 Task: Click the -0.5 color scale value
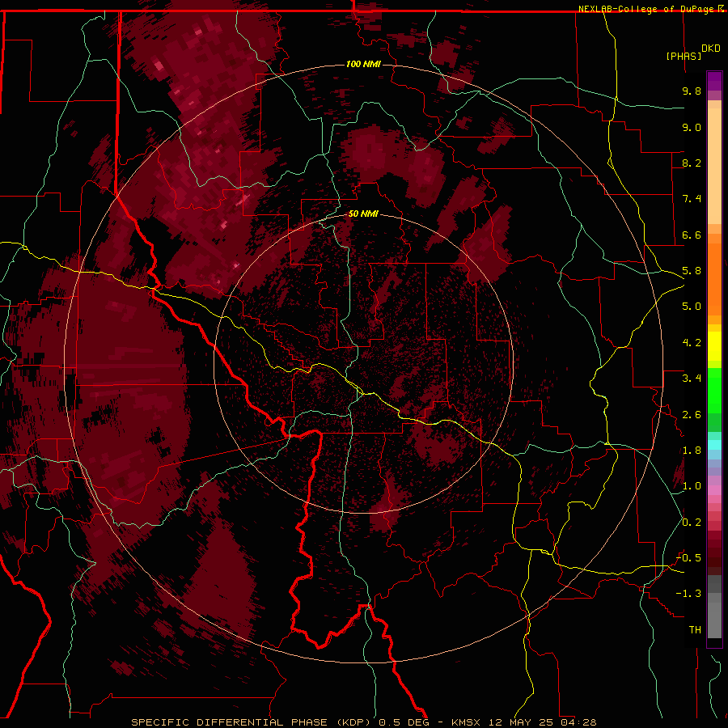pos(689,557)
